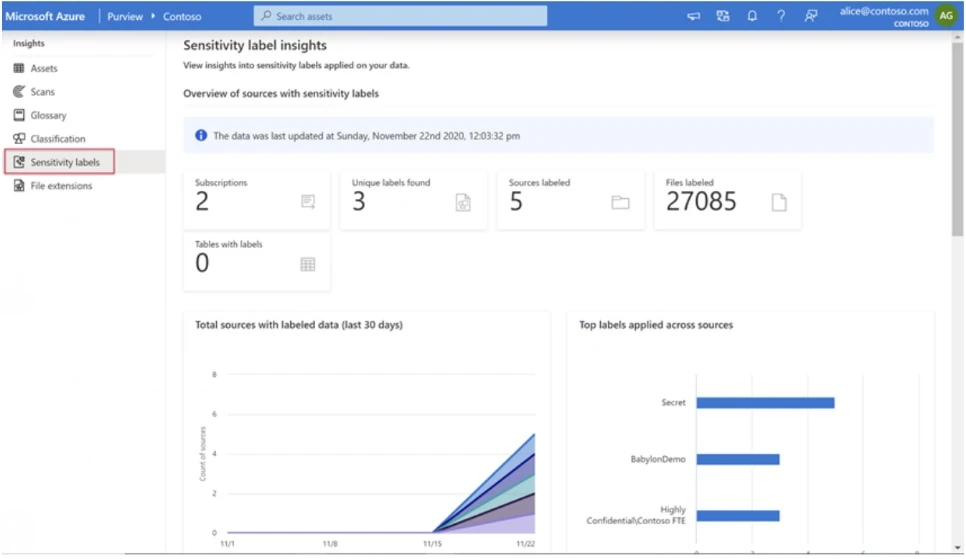
Task: Open the notifications bell
Action: click(x=752, y=16)
